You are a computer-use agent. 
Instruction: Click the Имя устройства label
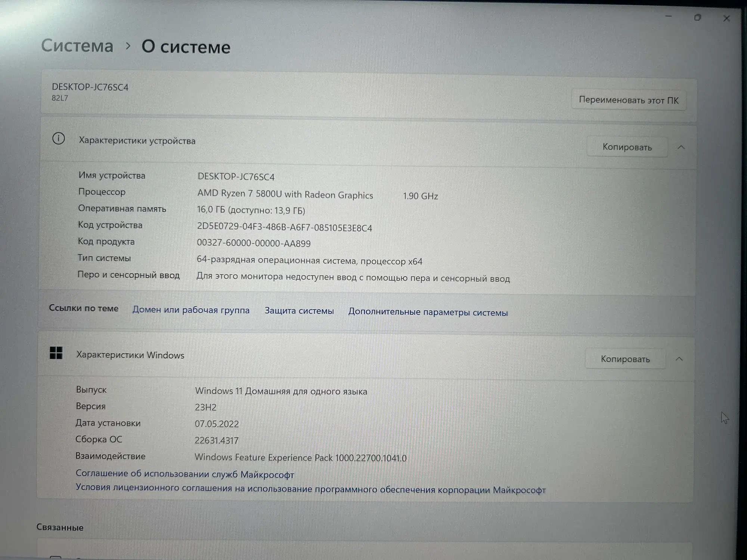[x=112, y=175]
